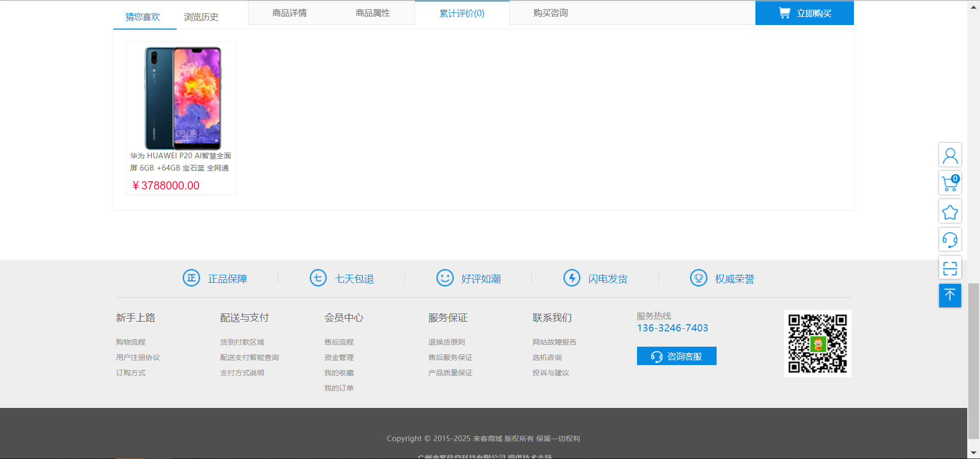Click the 会员中心 heading
This screenshot has height=459, width=980.
pos(344,318)
